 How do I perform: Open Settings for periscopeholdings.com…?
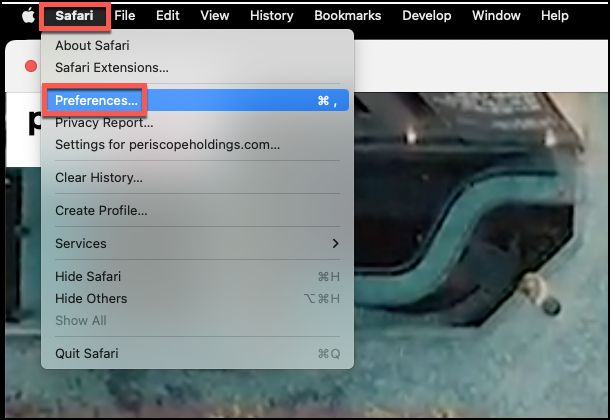point(198,145)
